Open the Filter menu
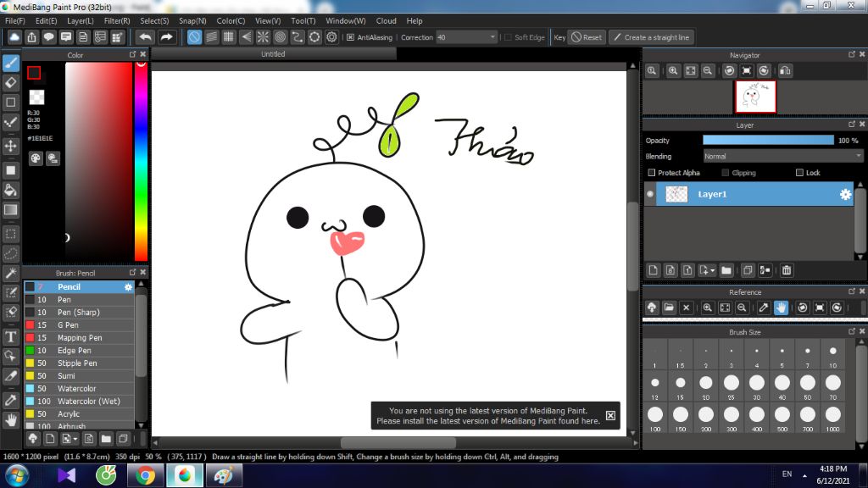868x488 pixels. [117, 21]
